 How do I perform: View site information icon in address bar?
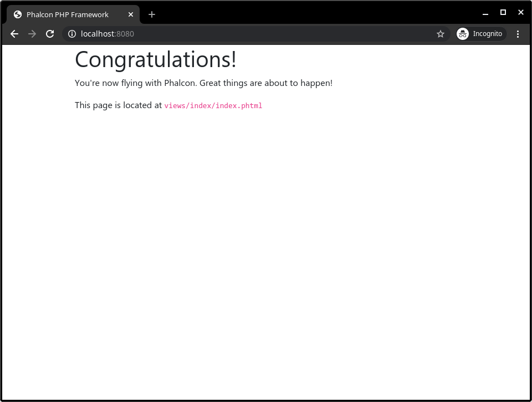pyautogui.click(x=72, y=34)
